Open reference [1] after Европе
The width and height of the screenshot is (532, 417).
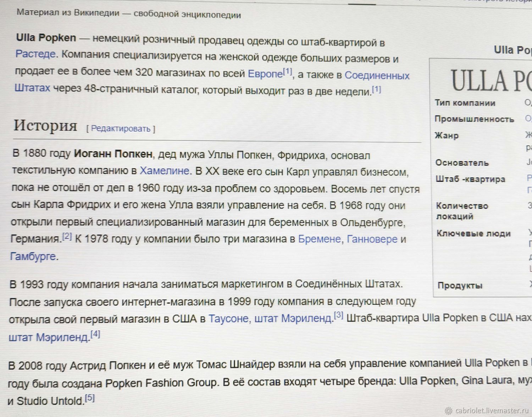288,71
